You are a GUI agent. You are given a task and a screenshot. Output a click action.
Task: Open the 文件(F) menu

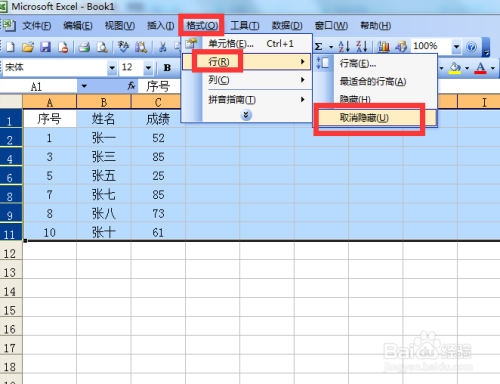coord(37,26)
